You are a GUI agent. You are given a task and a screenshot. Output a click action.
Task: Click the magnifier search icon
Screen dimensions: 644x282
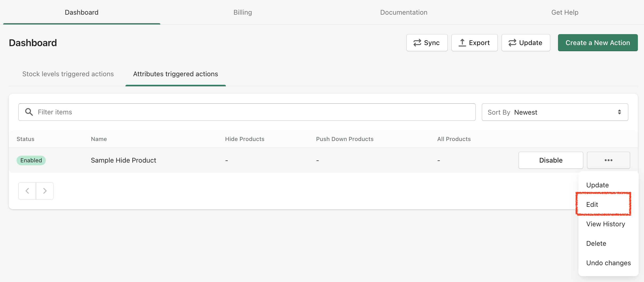click(29, 112)
